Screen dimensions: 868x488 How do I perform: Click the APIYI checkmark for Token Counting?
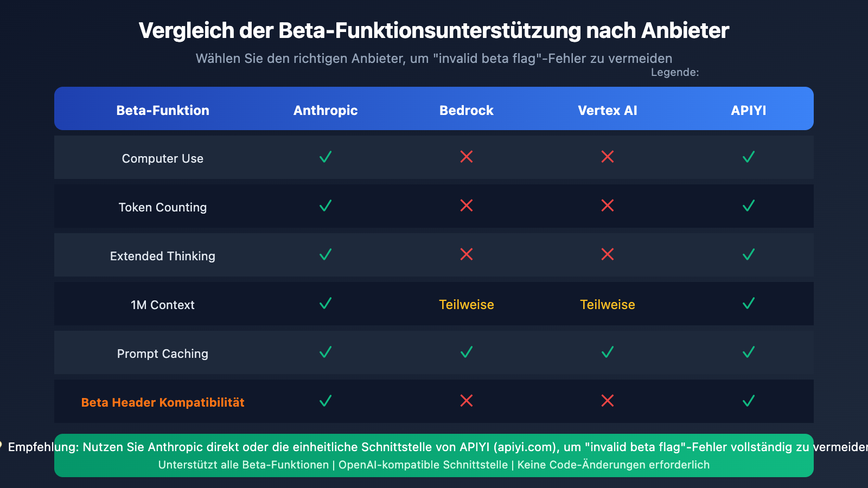(x=749, y=206)
